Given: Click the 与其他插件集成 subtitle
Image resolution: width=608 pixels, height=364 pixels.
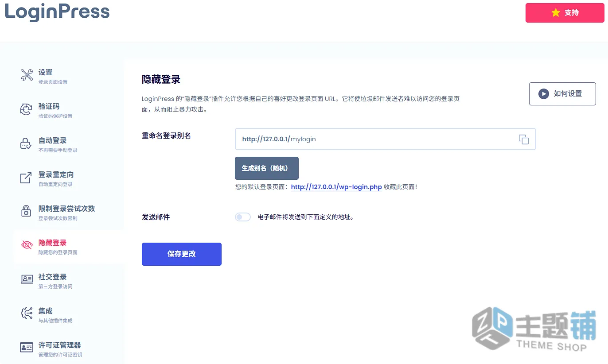Looking at the screenshot, I should pos(55,321).
